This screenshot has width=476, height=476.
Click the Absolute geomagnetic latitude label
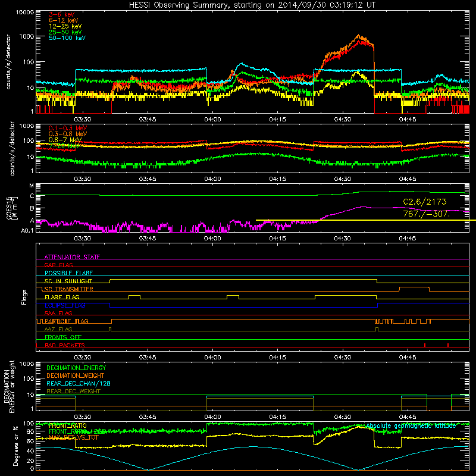pyautogui.click(x=411, y=426)
